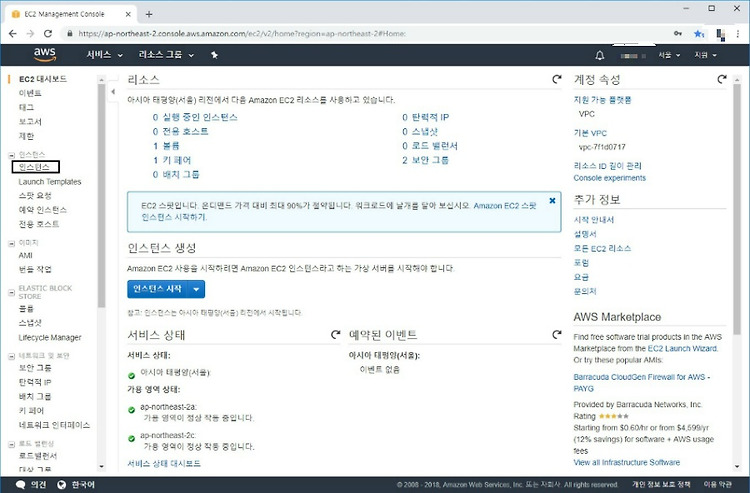750x493 pixels.
Task: Open Launch Templates in sidebar
Action: point(50,182)
